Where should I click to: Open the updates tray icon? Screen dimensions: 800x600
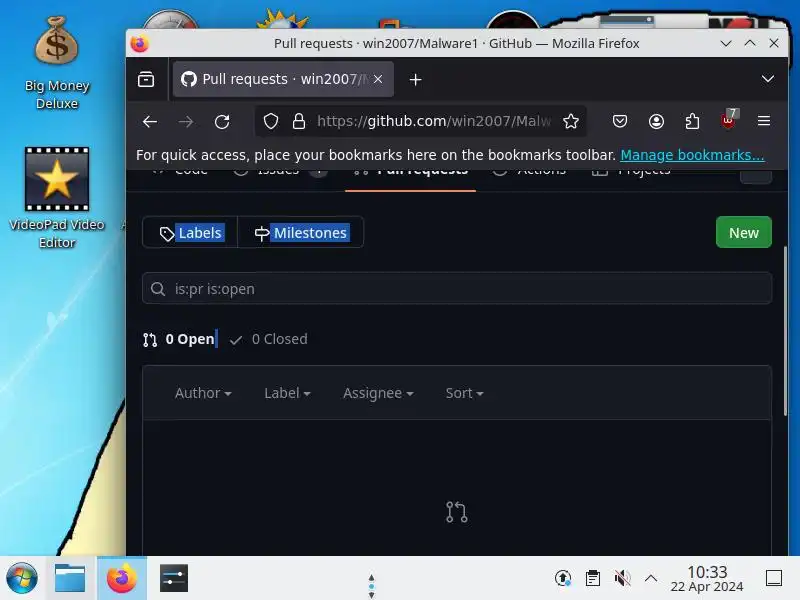pos(563,579)
